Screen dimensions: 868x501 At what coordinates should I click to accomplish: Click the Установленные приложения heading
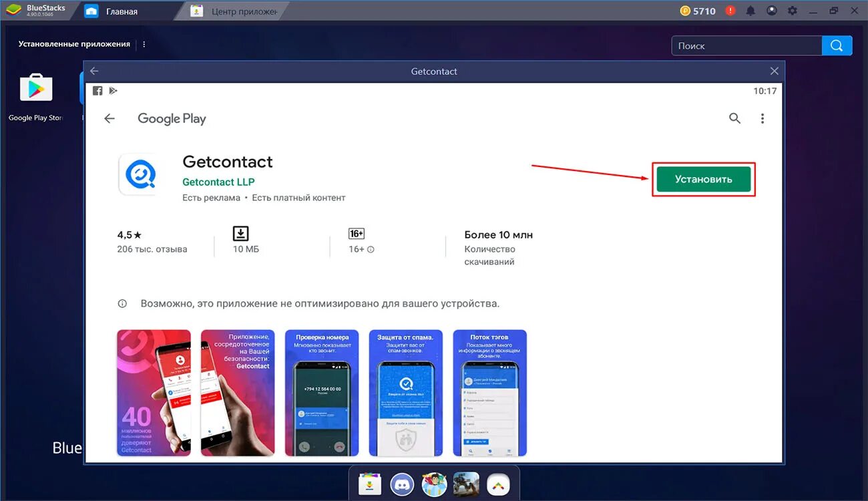point(74,44)
